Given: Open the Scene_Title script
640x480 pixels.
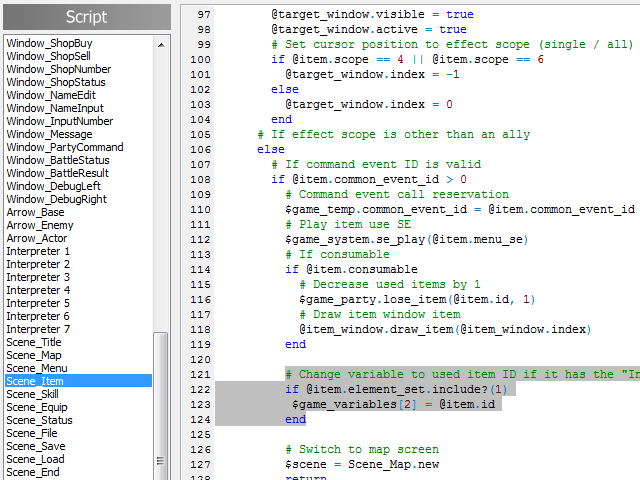Looking at the screenshot, I should (x=34, y=342).
